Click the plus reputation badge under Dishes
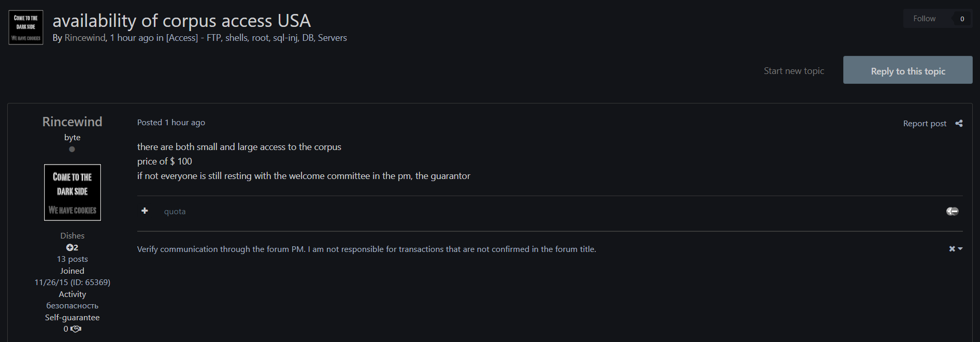 (x=72, y=247)
